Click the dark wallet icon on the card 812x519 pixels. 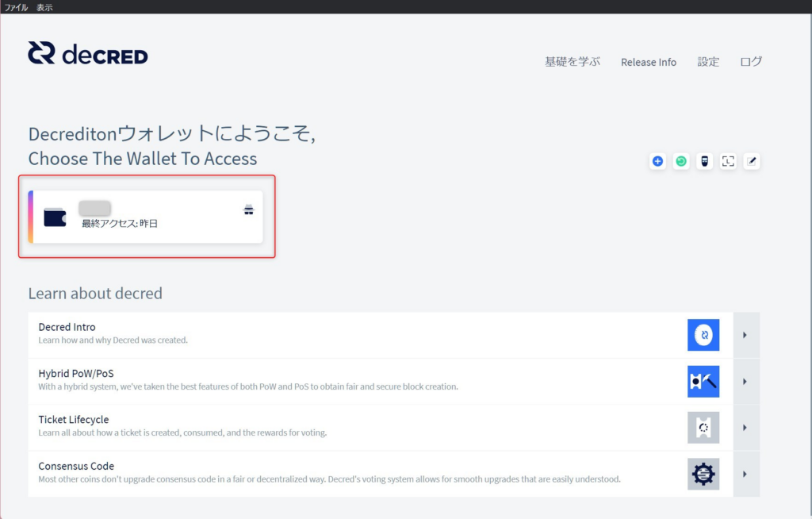point(55,217)
